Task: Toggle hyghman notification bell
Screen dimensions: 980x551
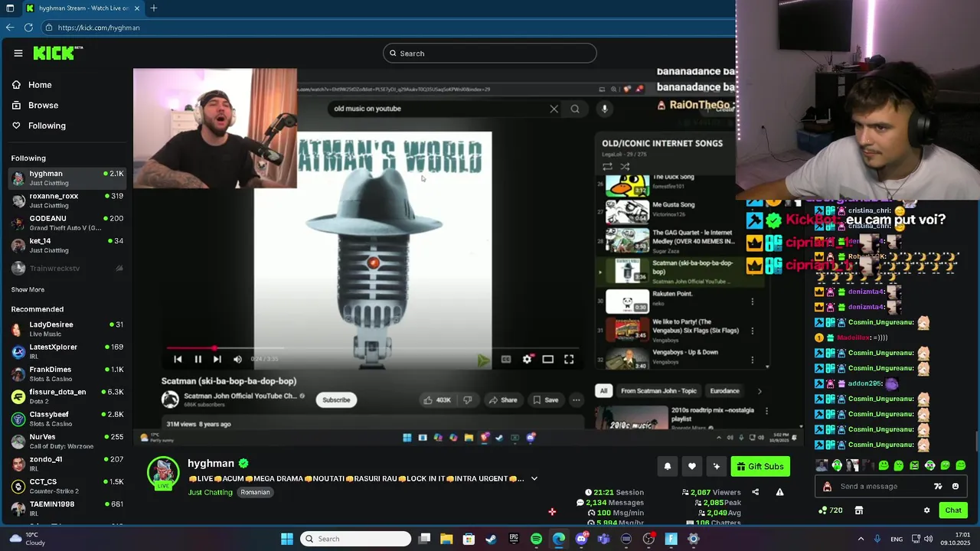Action: pos(668,466)
